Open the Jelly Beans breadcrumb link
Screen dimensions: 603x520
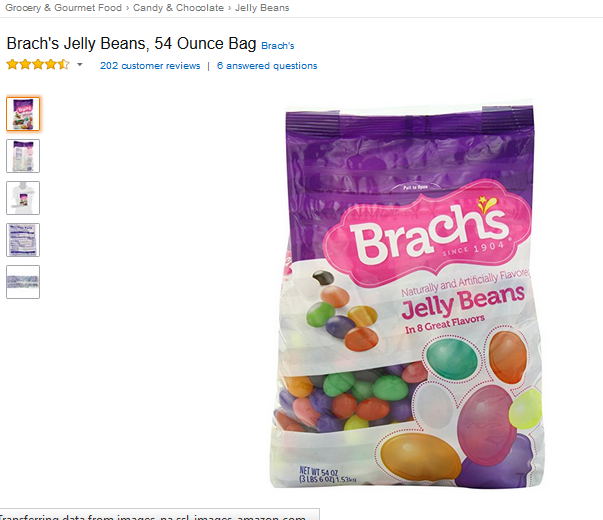[262, 8]
